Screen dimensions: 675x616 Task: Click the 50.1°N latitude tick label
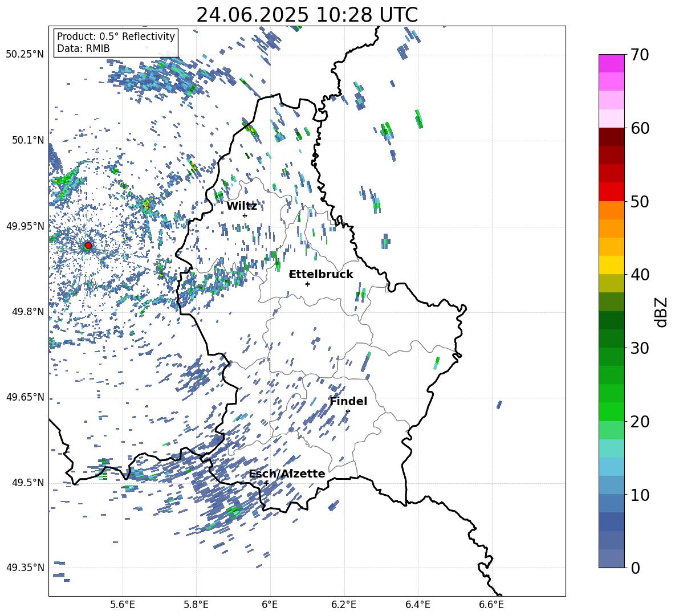(x=28, y=140)
